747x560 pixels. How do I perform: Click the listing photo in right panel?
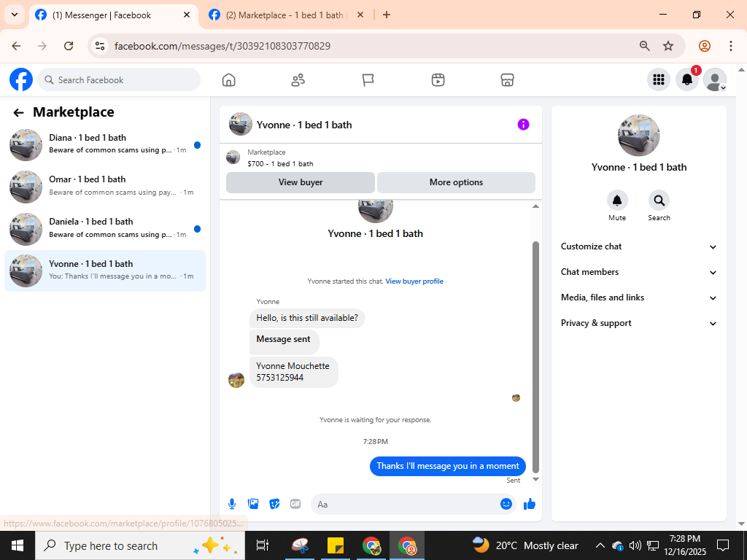click(x=638, y=135)
